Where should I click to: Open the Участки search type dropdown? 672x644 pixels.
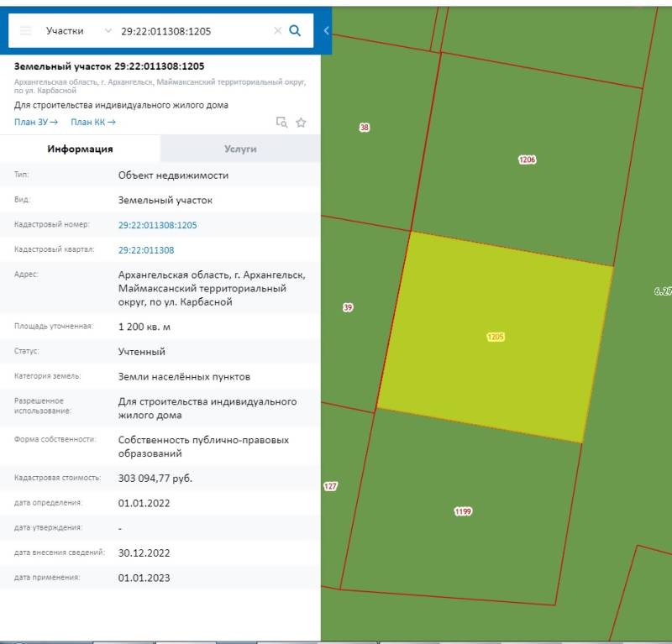77,30
